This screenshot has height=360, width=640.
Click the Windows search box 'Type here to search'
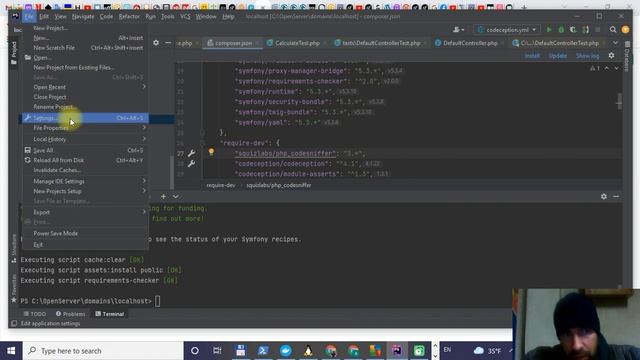[103, 351]
